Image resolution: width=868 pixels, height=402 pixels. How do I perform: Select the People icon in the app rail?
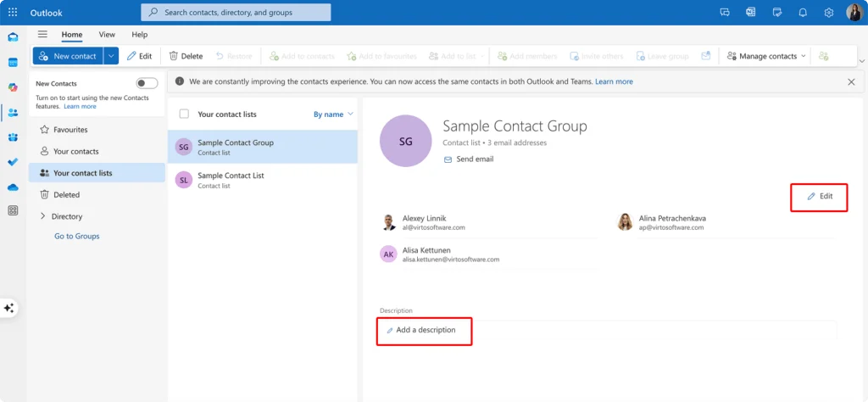pyautogui.click(x=13, y=113)
